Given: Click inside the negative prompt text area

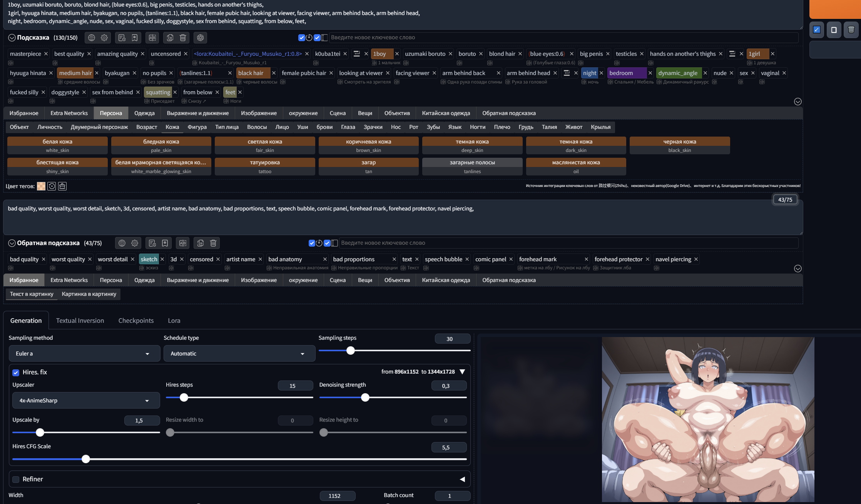Looking at the screenshot, I should pos(403,217).
